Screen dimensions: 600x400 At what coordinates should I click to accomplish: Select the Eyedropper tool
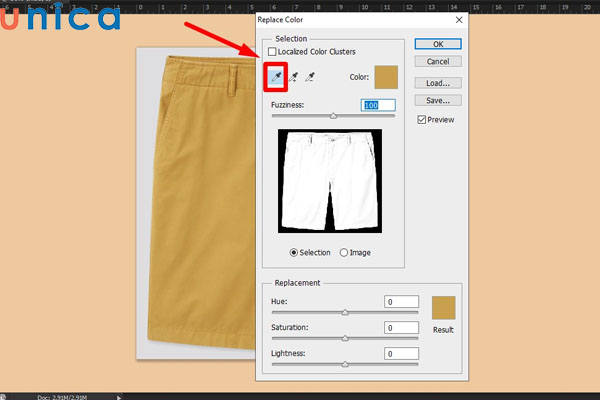275,76
